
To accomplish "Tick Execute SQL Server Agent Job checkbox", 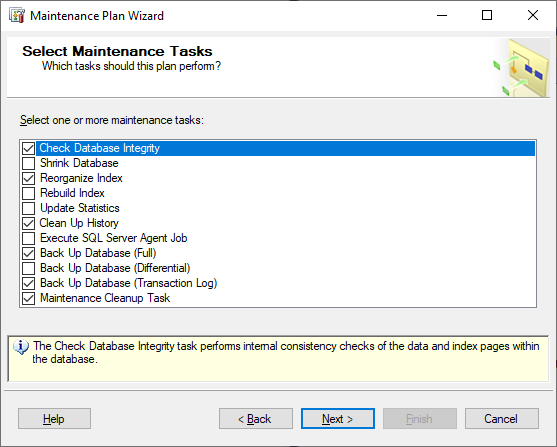I will pyautogui.click(x=28, y=238).
